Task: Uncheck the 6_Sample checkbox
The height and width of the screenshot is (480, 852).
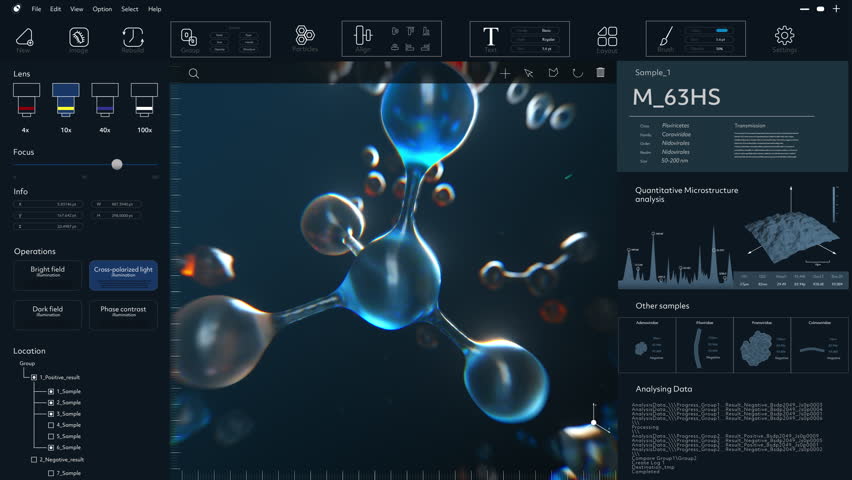Action: 51,447
